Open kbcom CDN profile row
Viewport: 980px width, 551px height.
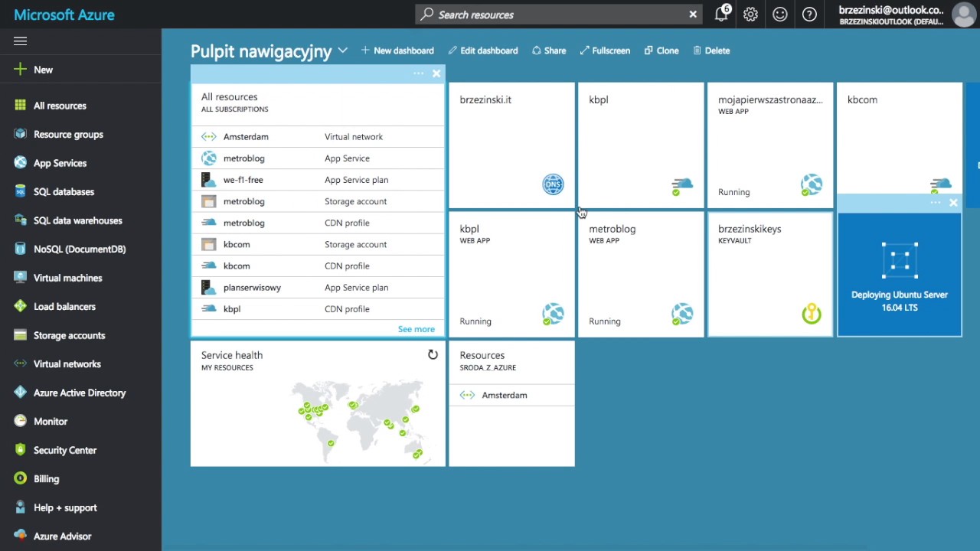click(x=318, y=266)
